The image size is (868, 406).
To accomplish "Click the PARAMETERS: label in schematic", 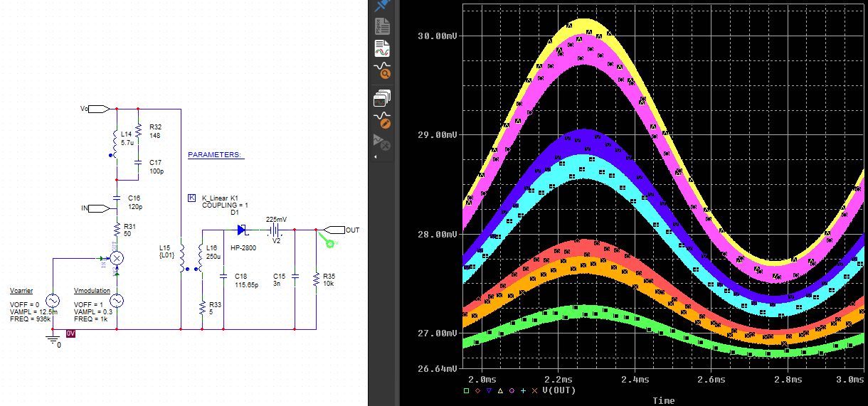I will (214, 154).
